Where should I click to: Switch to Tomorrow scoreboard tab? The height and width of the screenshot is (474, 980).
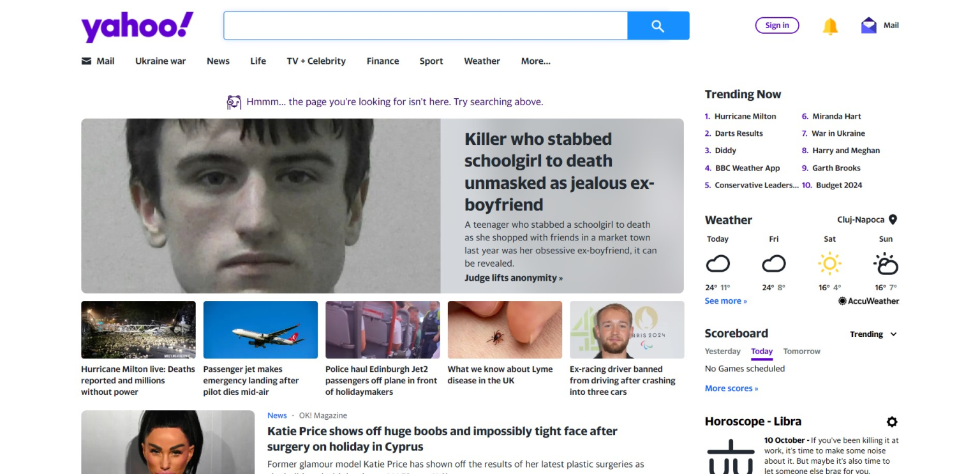801,352
